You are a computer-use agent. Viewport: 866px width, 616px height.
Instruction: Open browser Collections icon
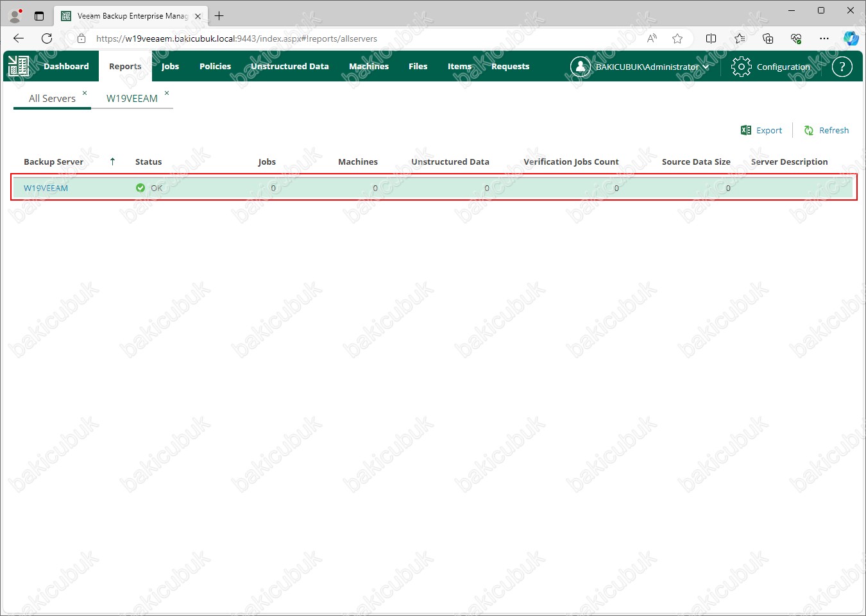click(768, 38)
